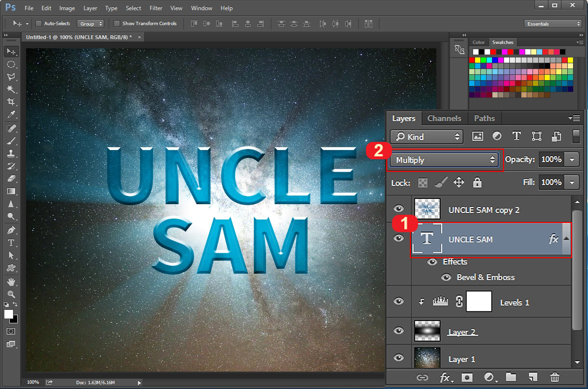588x389 pixels.
Task: Select the History Brush tool
Action: (x=11, y=166)
